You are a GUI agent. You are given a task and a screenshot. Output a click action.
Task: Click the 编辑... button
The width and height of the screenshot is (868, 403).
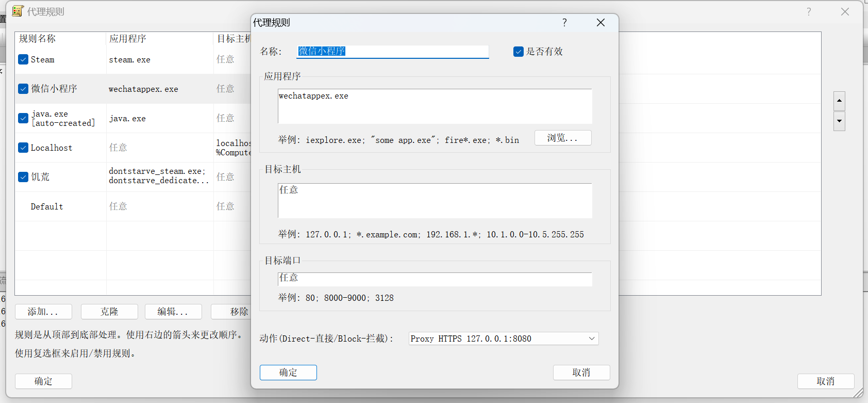coord(173,312)
